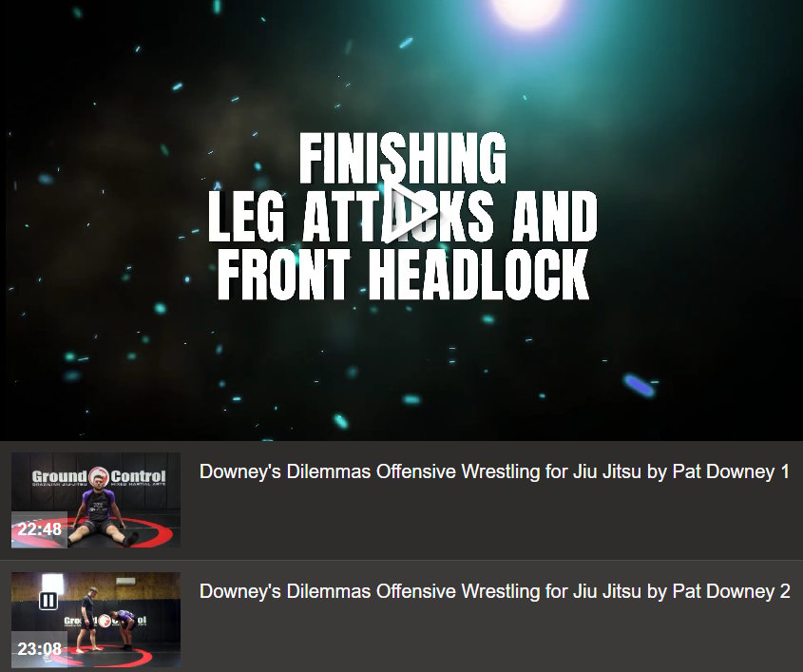This screenshot has height=672, width=803.
Task: Click the bent-over wrestler in purple in the second thumbnail
Action: (x=124, y=628)
